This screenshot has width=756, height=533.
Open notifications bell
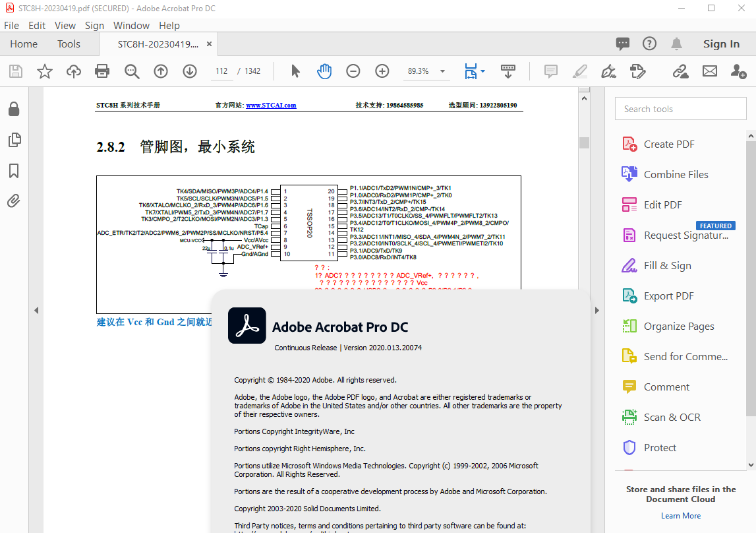[676, 44]
